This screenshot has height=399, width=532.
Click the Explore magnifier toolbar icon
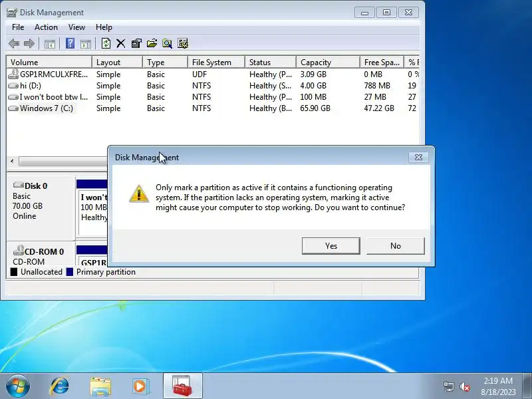(167, 43)
